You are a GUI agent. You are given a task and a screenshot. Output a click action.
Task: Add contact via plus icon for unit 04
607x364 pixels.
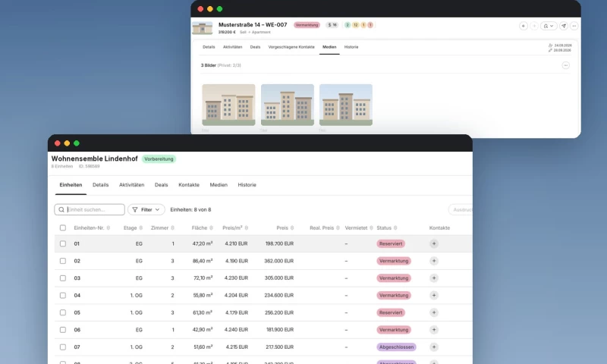(433, 295)
